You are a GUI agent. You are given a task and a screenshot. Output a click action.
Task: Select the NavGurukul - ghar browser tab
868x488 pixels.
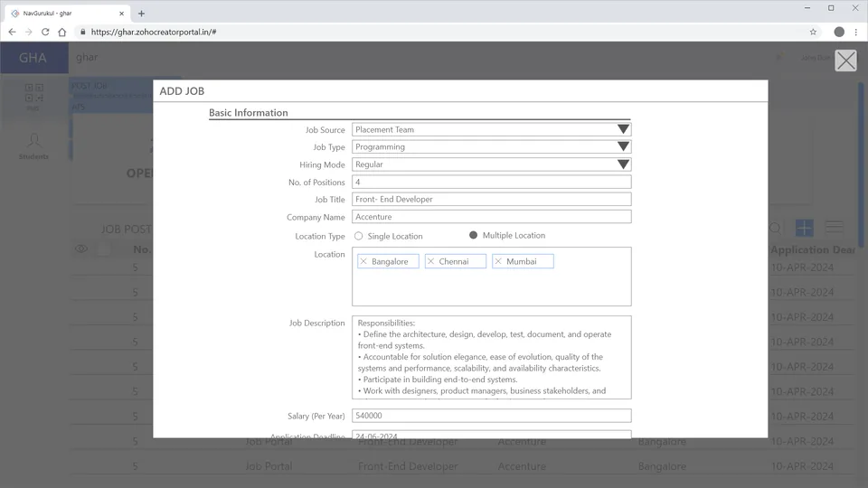coord(66,14)
